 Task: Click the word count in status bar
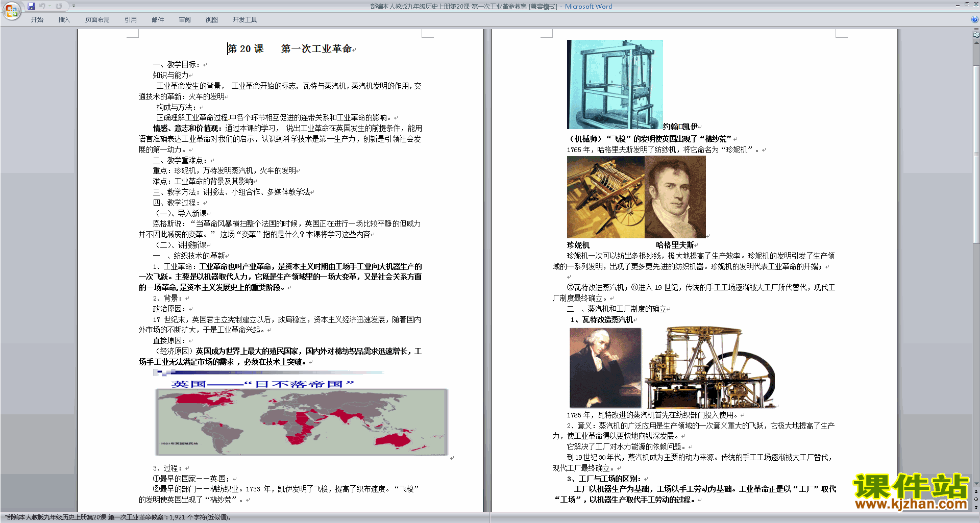[118, 517]
